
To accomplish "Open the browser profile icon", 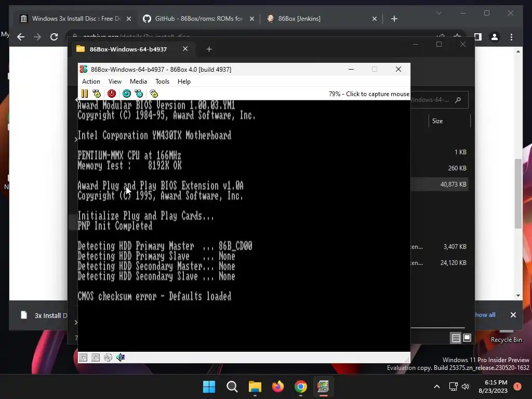I will 495,37.
